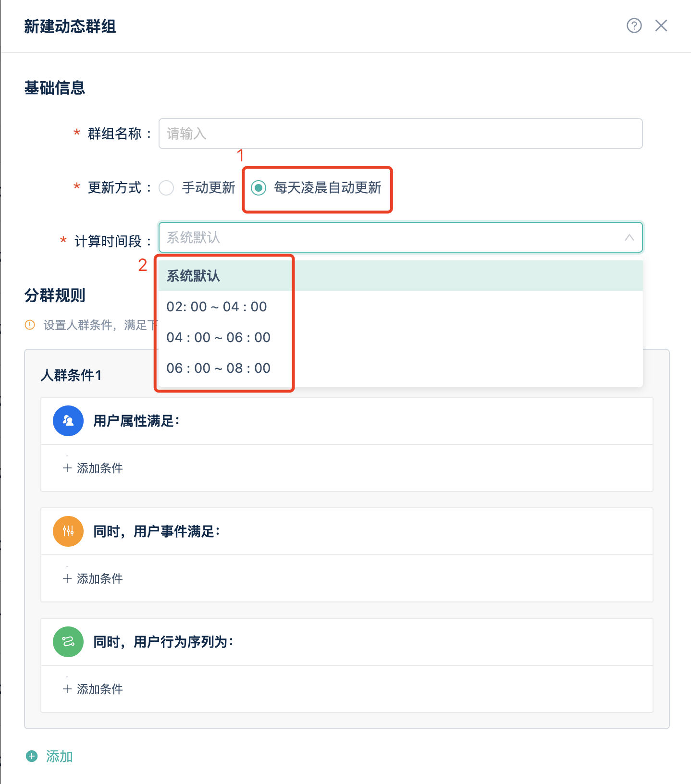
Task: Focus the 群组名称 input field
Action: [401, 134]
